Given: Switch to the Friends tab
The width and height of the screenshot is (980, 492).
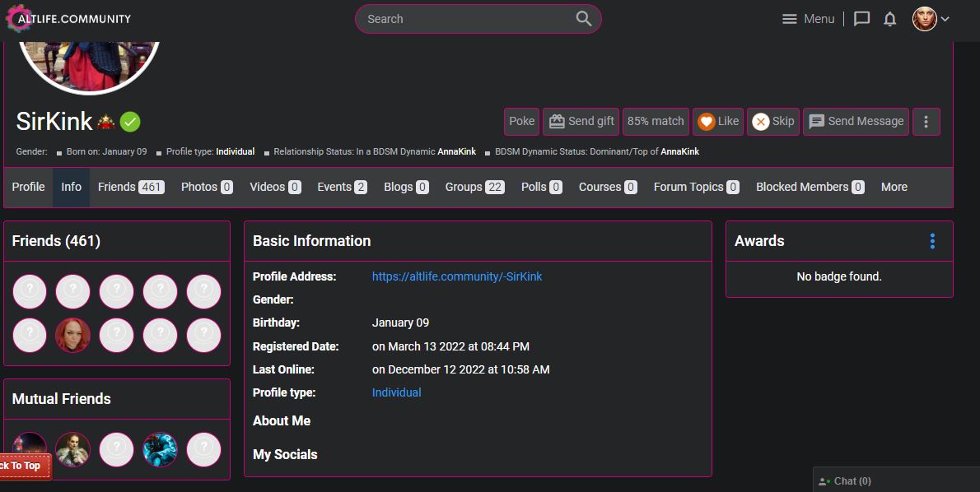Looking at the screenshot, I should coord(130,187).
